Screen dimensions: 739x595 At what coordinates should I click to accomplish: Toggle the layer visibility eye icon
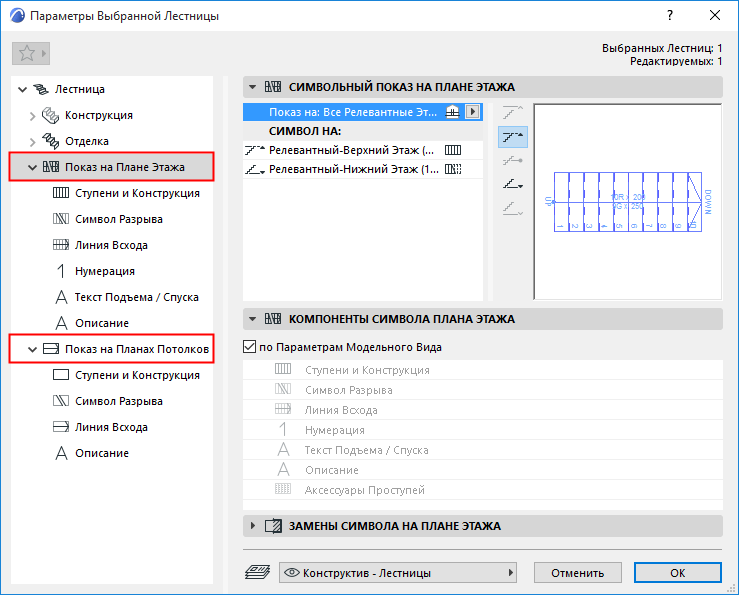click(x=292, y=572)
